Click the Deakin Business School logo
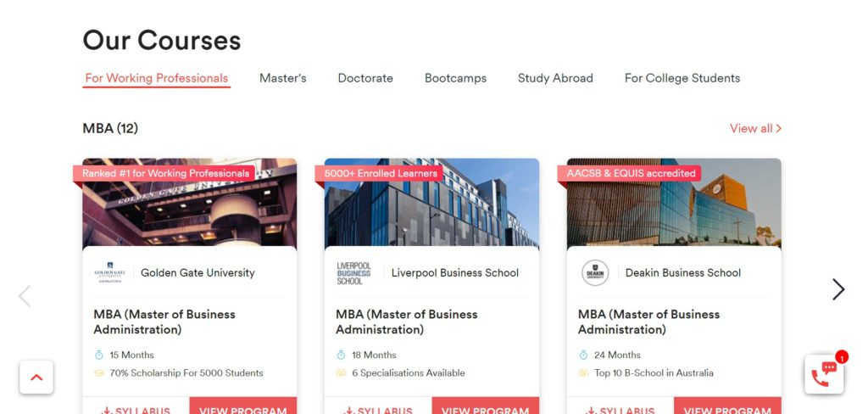This screenshot has width=868, height=414. pos(595,272)
